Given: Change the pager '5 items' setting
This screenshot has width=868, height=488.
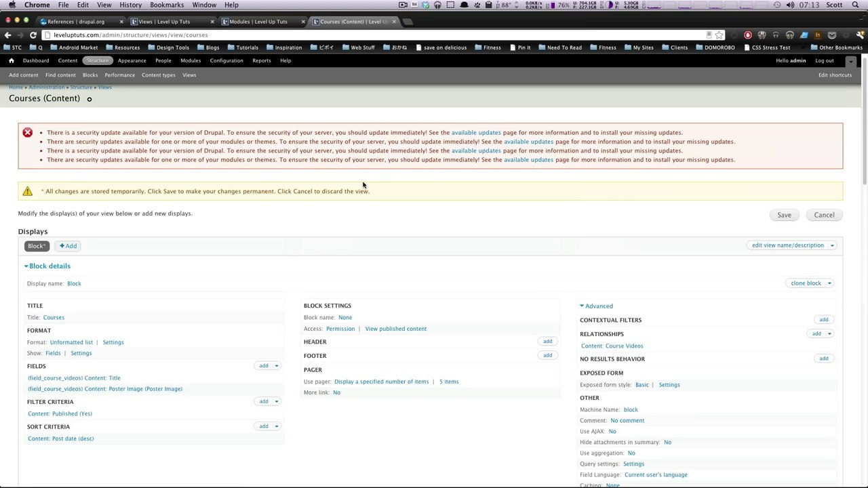Looking at the screenshot, I should 449,382.
